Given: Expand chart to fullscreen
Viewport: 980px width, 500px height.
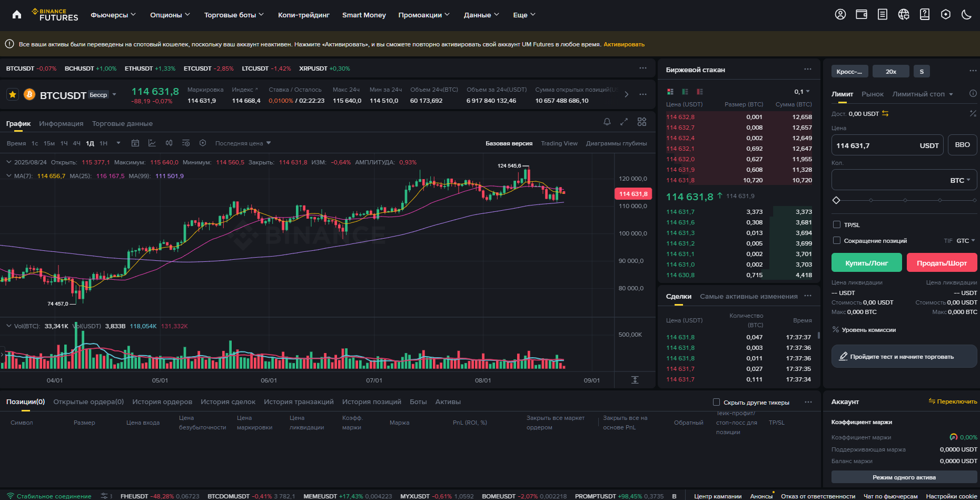Looking at the screenshot, I should pyautogui.click(x=624, y=122).
